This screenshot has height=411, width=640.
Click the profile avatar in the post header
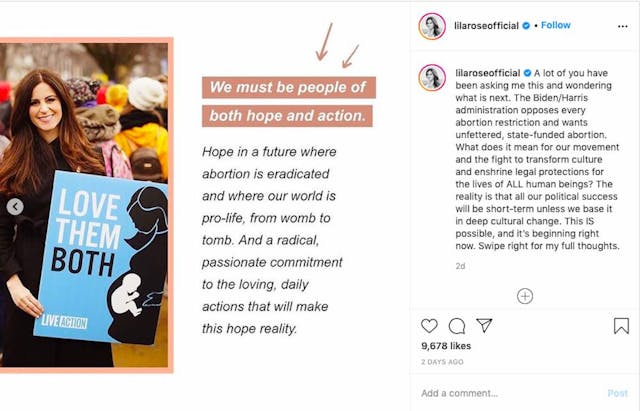432,26
